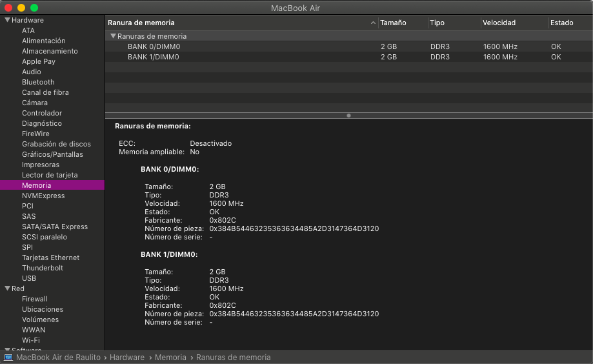Open ATA in the sidebar
The height and width of the screenshot is (364, 593).
28,30
